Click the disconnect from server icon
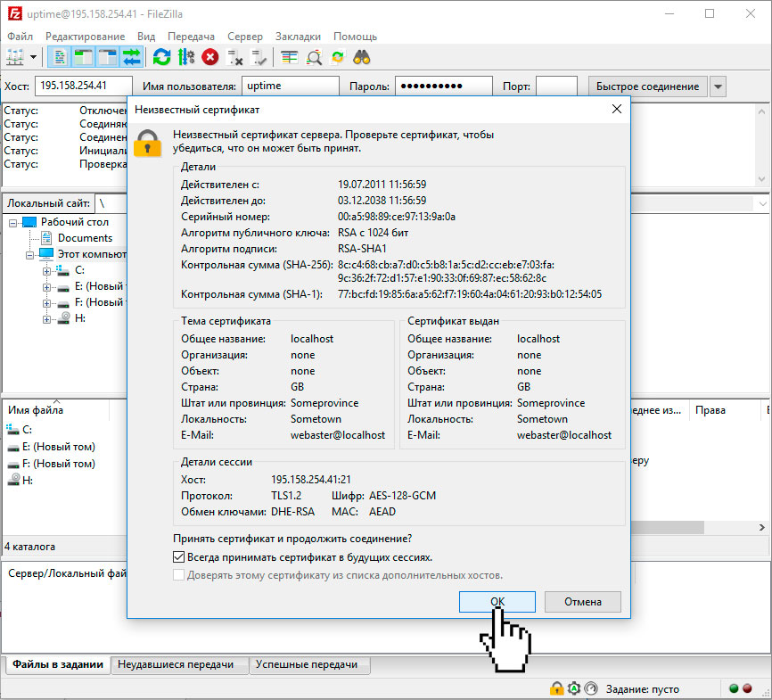Screen dimensions: 772x700 [234, 57]
